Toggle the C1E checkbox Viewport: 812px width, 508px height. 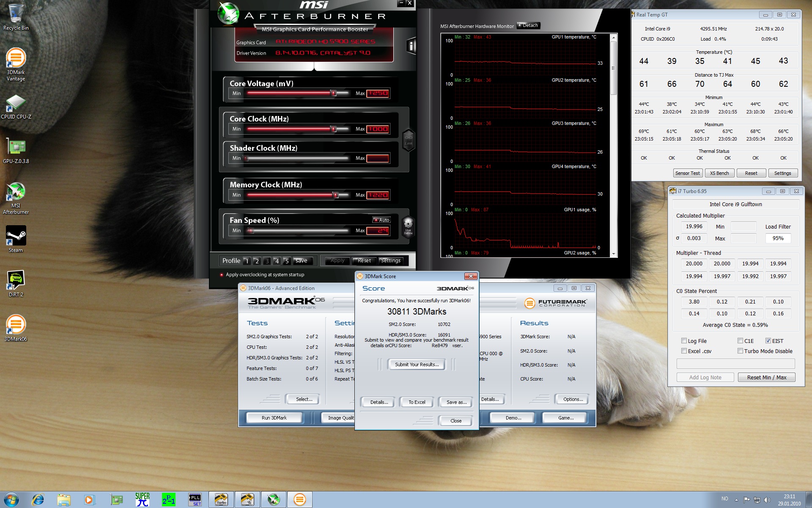point(740,341)
